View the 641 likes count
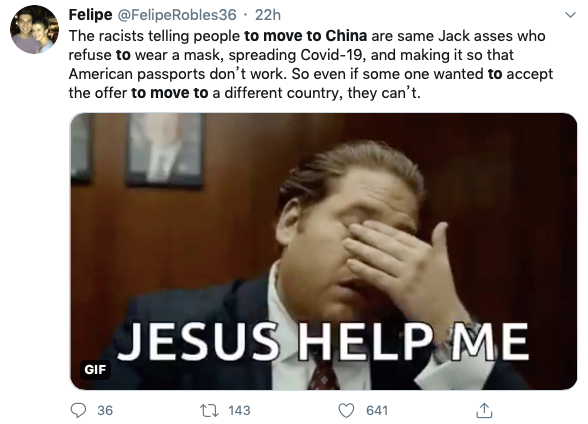The height and width of the screenshot is (424, 588). 377,411
